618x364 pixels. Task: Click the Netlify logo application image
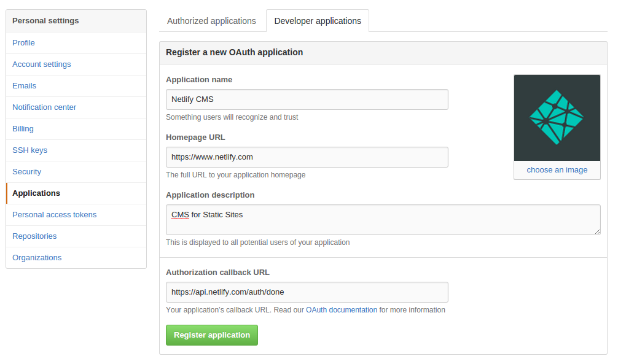(x=557, y=117)
